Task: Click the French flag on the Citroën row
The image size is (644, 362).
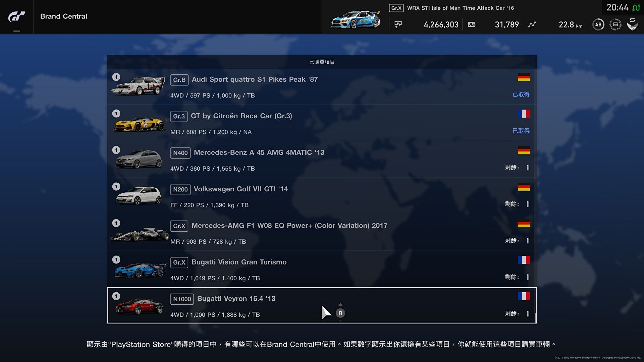Action: (524, 114)
